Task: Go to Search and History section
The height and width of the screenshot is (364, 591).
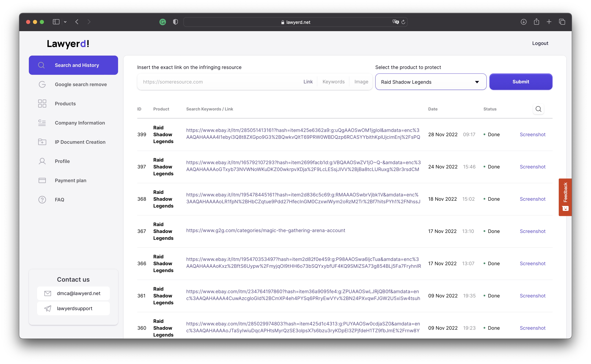Action: 73,65
